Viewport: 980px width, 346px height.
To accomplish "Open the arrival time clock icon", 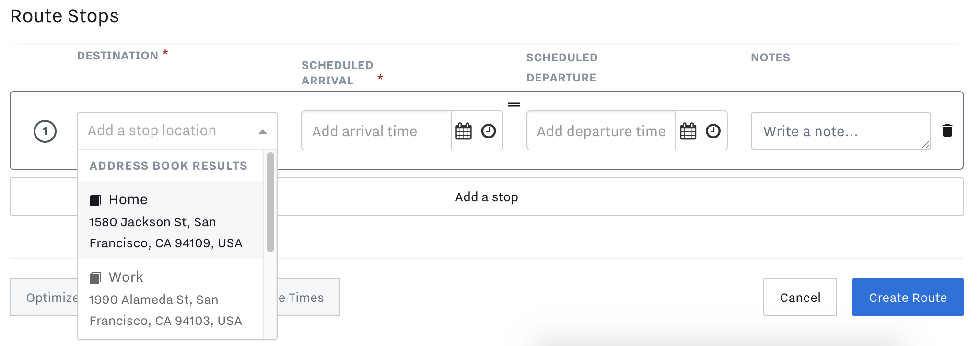I will coord(489,131).
